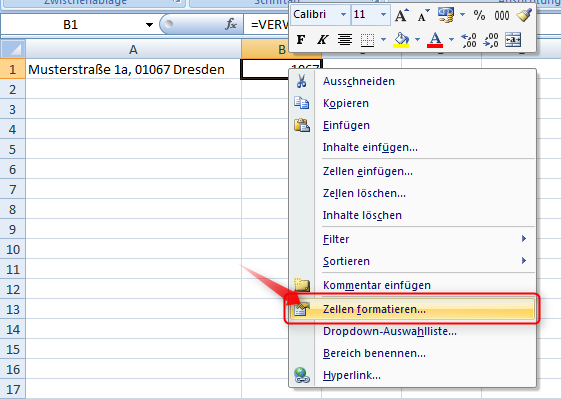Image resolution: width=561 pixels, height=399 pixels.
Task: Click the center alignment icon in mini toolbar
Action: pyautogui.click(x=345, y=39)
